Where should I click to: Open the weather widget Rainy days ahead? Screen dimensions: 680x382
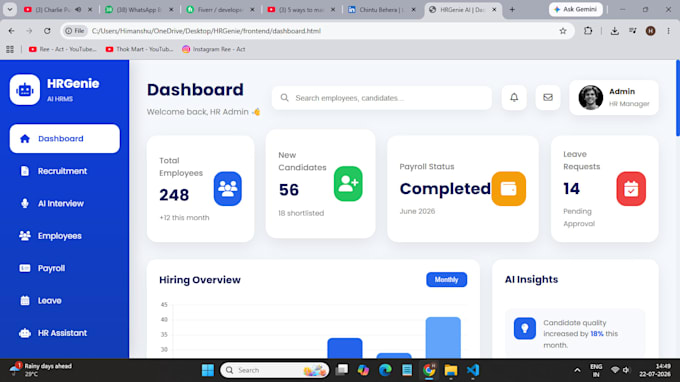coord(40,370)
